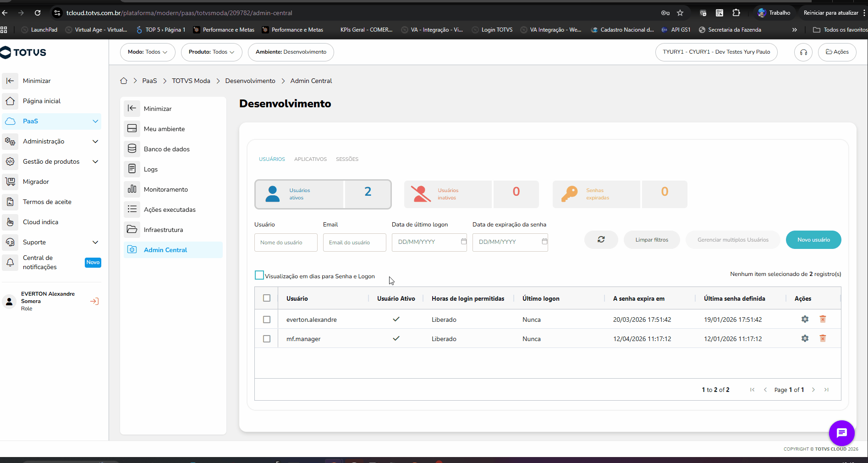This screenshot has height=463, width=868.
Task: Open Monitoramento in the submenu
Action: [173, 189]
